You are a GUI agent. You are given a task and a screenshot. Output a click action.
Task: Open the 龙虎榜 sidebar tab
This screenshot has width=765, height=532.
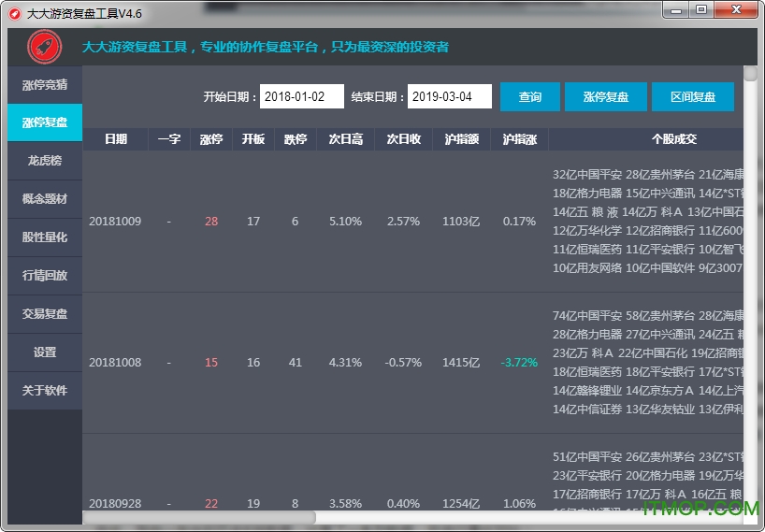click(45, 161)
